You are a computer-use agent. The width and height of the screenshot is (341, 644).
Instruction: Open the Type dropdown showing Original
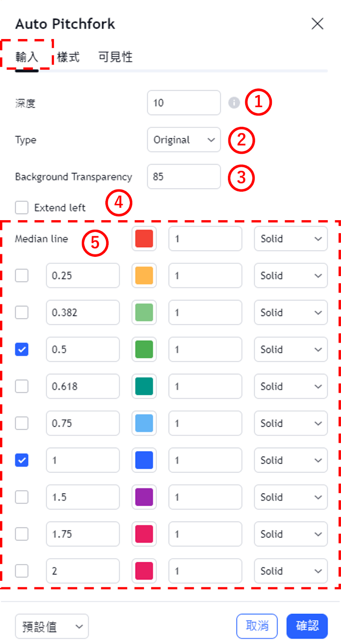184,140
